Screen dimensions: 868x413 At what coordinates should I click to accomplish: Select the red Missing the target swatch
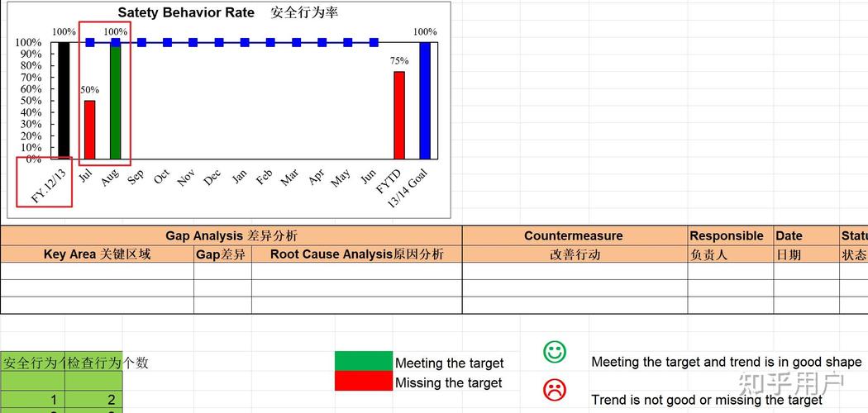coord(363,381)
